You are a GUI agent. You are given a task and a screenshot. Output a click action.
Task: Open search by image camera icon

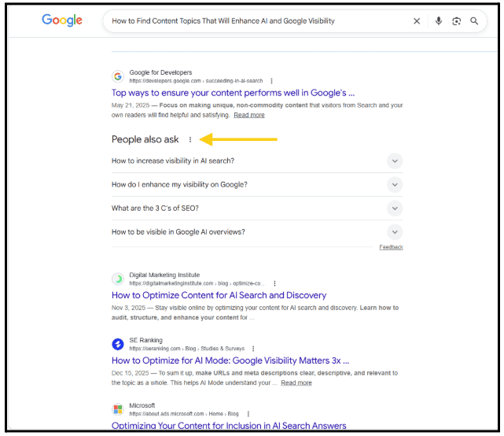456,21
